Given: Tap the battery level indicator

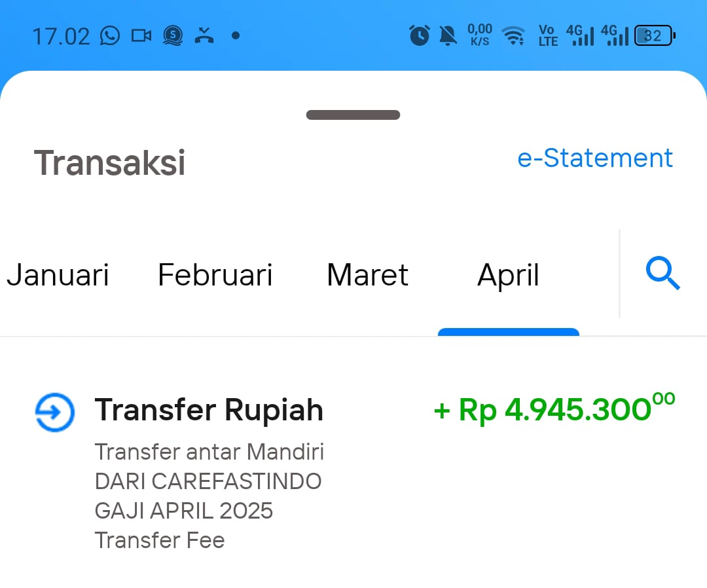Looking at the screenshot, I should [655, 35].
